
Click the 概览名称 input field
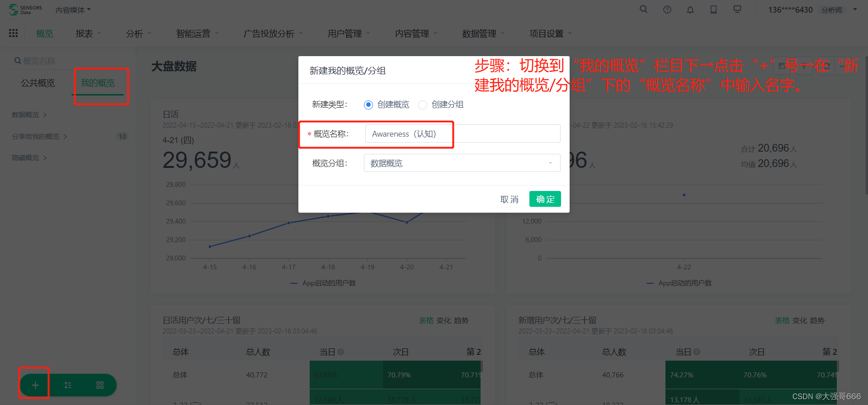462,134
